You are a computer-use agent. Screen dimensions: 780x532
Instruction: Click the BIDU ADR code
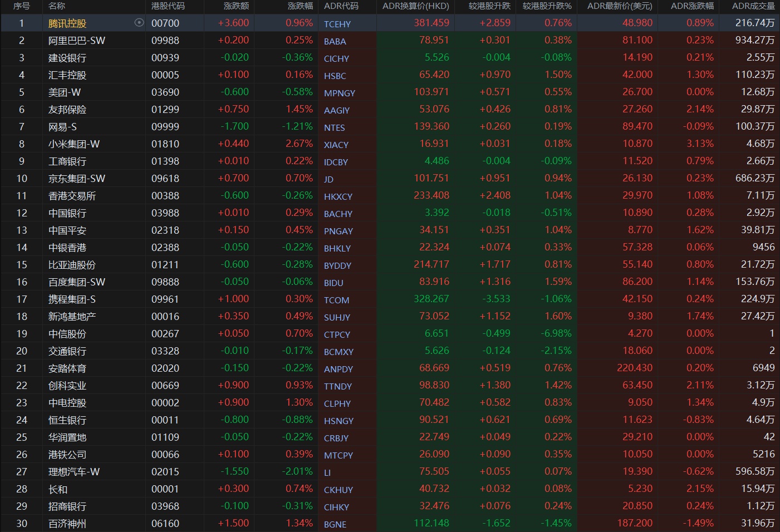pos(333,283)
